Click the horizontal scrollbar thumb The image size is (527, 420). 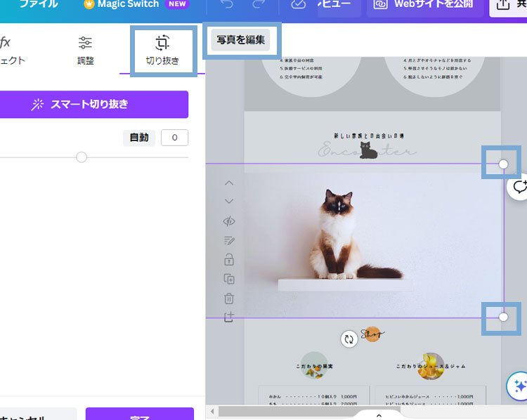(x=309, y=411)
